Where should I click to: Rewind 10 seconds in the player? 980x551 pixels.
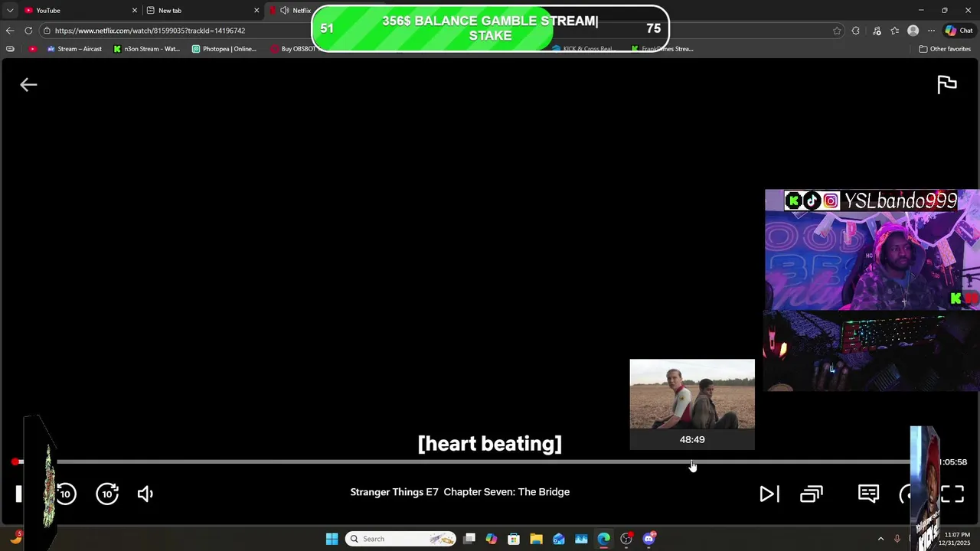pyautogui.click(x=66, y=494)
